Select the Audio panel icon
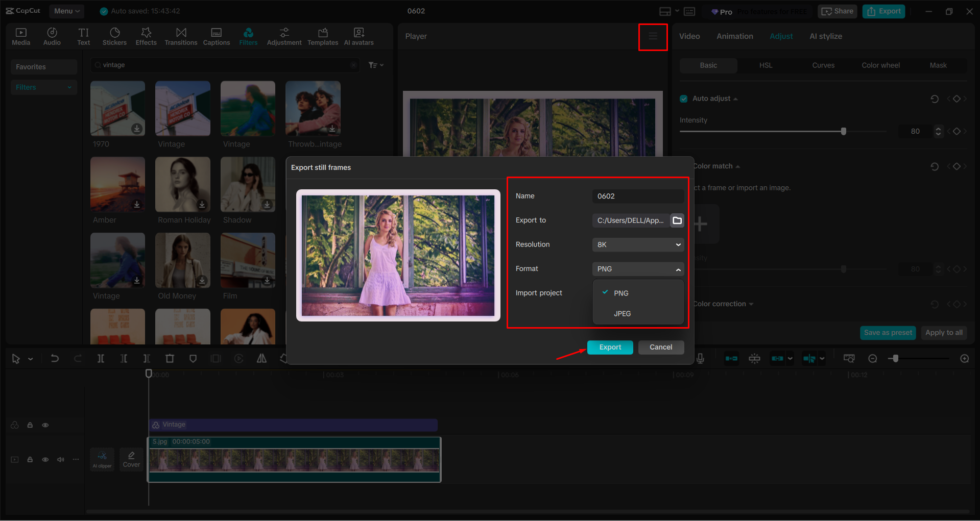 (x=52, y=36)
